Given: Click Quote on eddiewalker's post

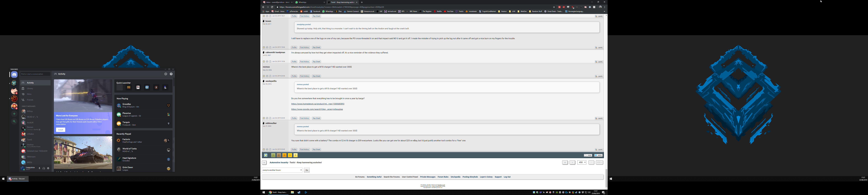Looking at the screenshot, I should pyautogui.click(x=599, y=150).
